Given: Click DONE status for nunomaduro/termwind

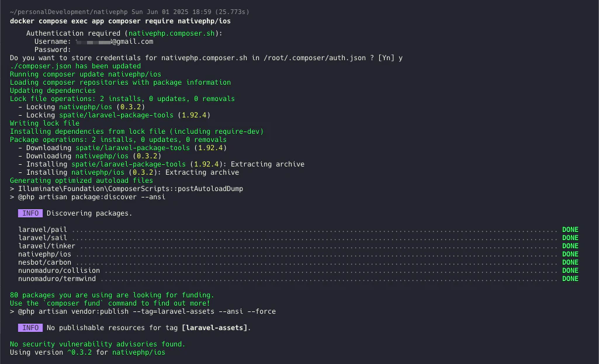Looking at the screenshot, I should (x=570, y=279).
